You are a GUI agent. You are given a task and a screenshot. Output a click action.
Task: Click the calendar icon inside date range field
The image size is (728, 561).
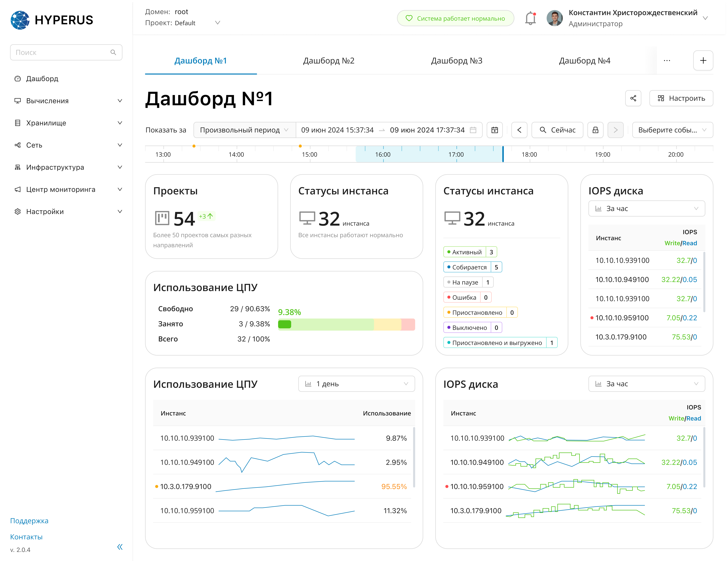pos(473,130)
